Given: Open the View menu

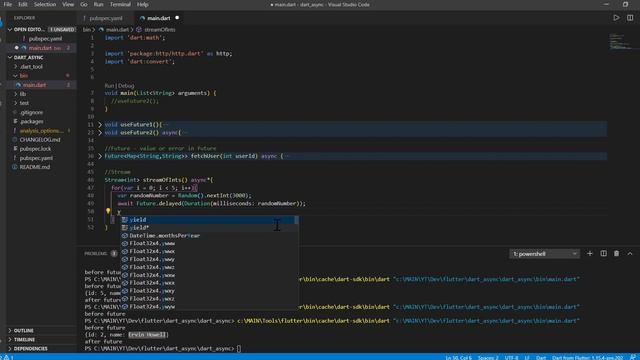Looking at the screenshot, I should tap(68, 4).
